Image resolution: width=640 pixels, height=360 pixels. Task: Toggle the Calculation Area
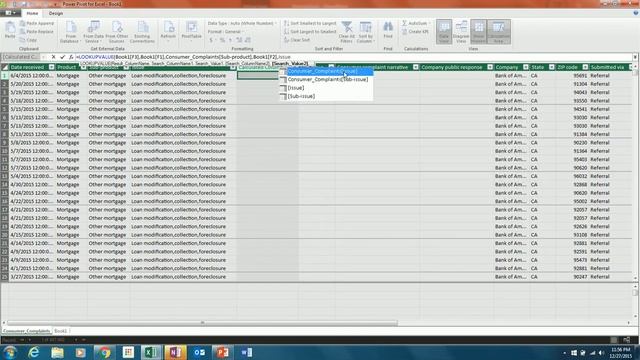pyautogui.click(x=498, y=31)
